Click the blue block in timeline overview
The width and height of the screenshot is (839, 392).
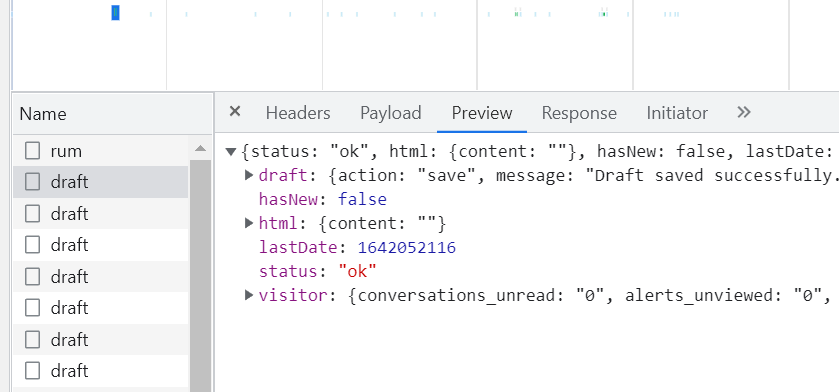(115, 13)
